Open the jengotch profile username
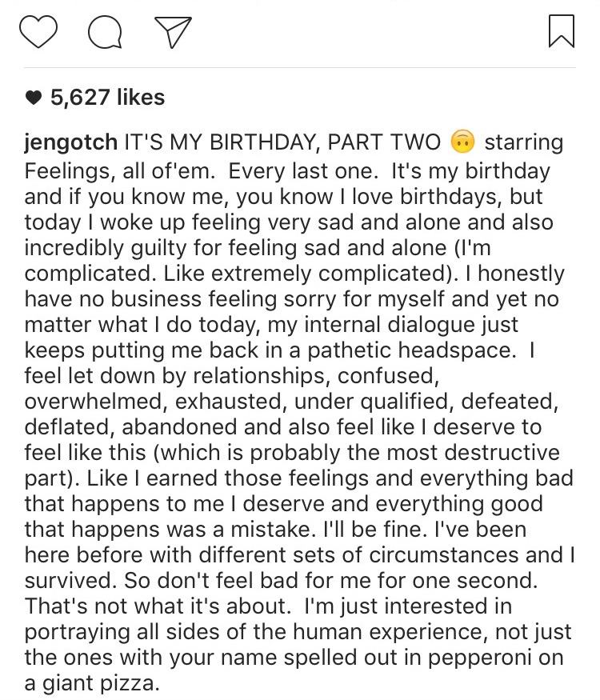 (x=71, y=143)
